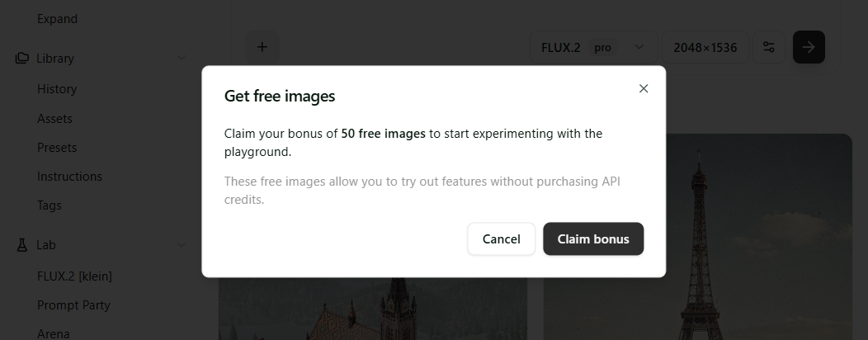The width and height of the screenshot is (868, 340).
Task: Open the FLUX.2 pro model dropdown
Action: [x=592, y=47]
